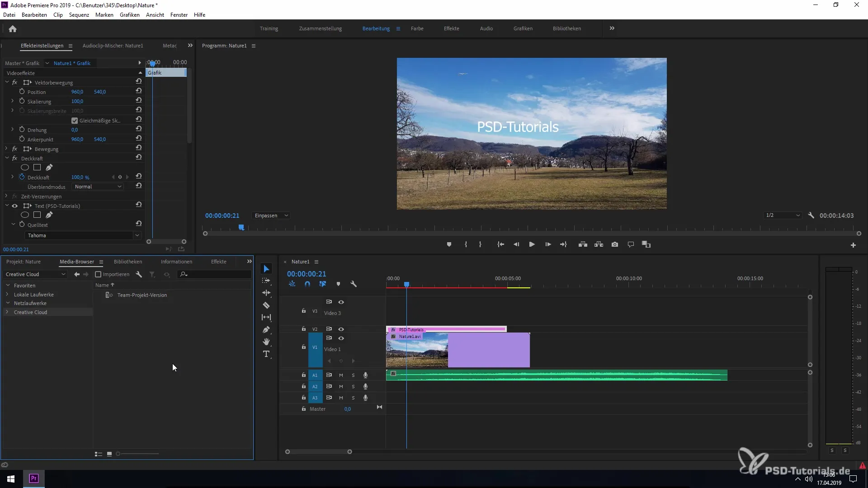This screenshot has height=488, width=868.
Task: Open the button editor plus icon
Action: 853,245
